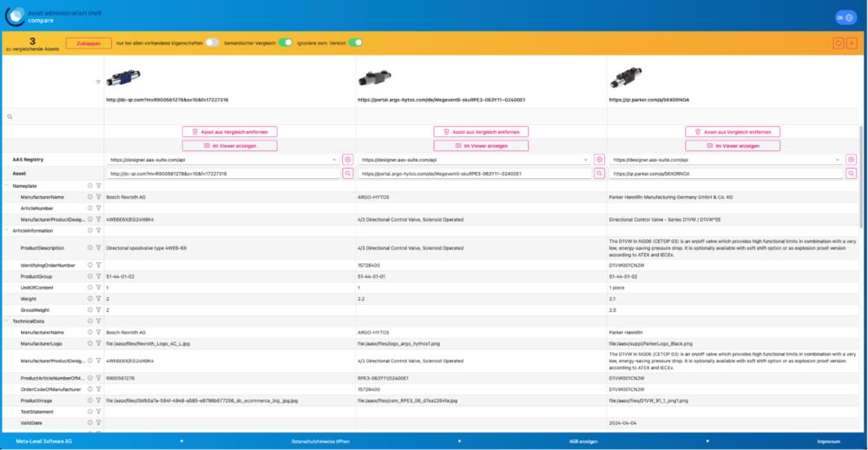The width and height of the screenshot is (868, 450).
Task: Open registry settings gear for parker asset
Action: pos(851,160)
